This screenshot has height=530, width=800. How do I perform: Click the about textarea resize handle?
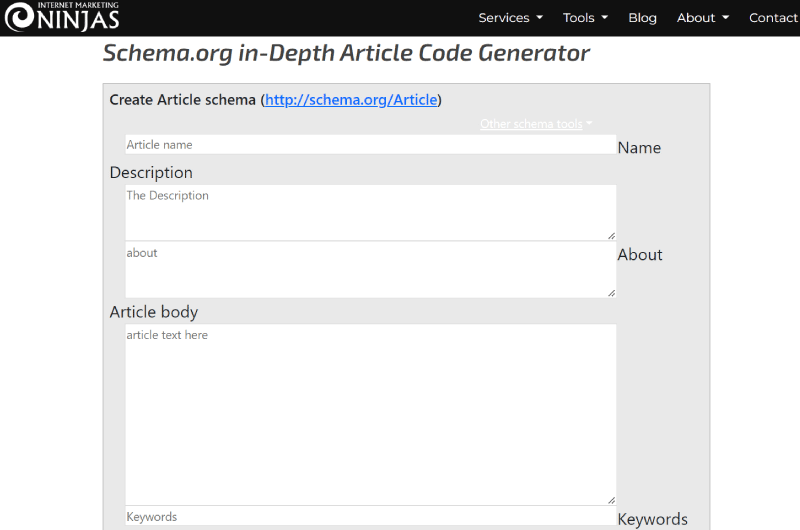(611, 293)
